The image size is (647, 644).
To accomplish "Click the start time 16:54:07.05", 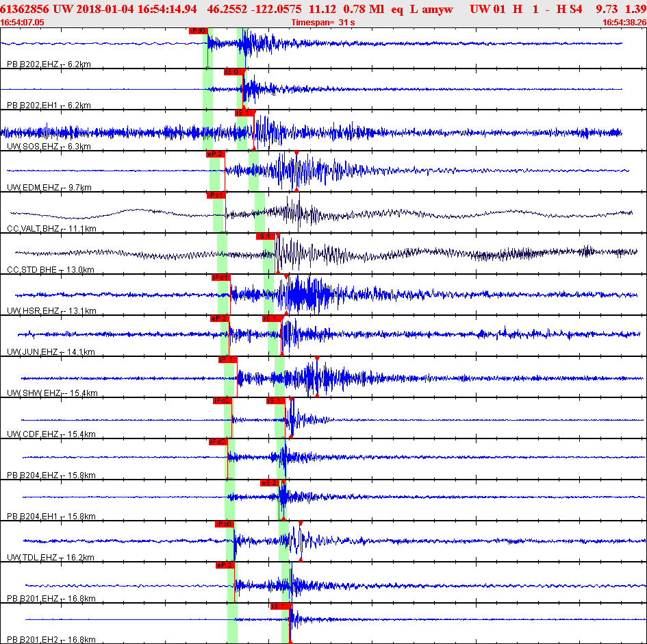I will click(23, 23).
